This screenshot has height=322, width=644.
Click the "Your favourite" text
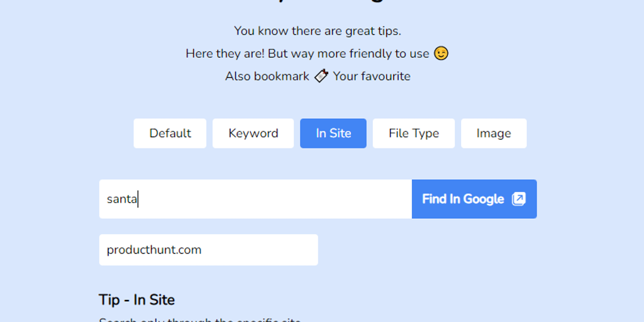[372, 76]
